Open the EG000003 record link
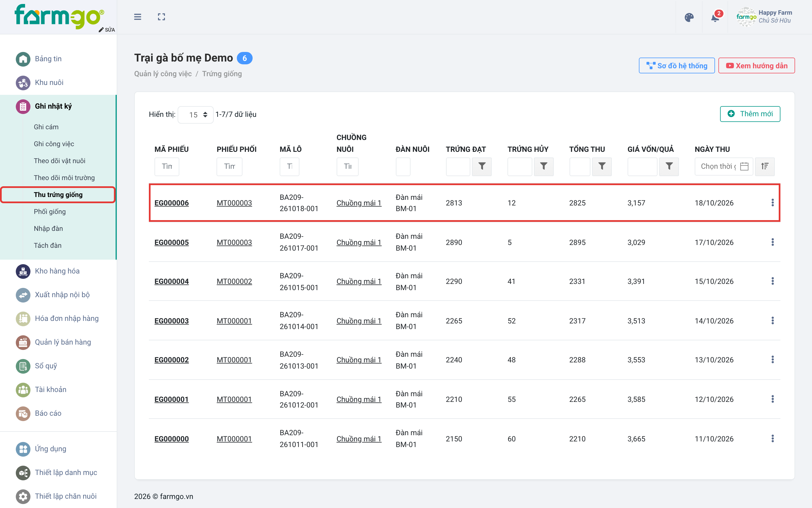Image resolution: width=812 pixels, height=508 pixels. click(x=171, y=321)
